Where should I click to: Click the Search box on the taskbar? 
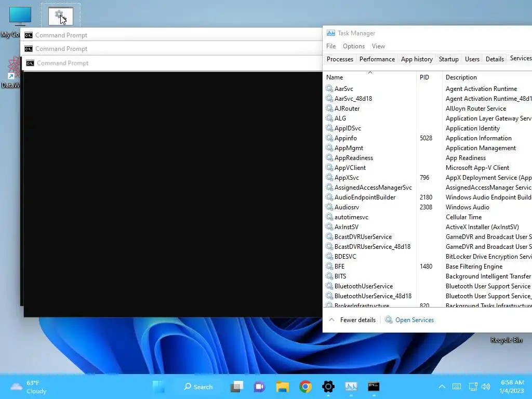pyautogui.click(x=198, y=387)
